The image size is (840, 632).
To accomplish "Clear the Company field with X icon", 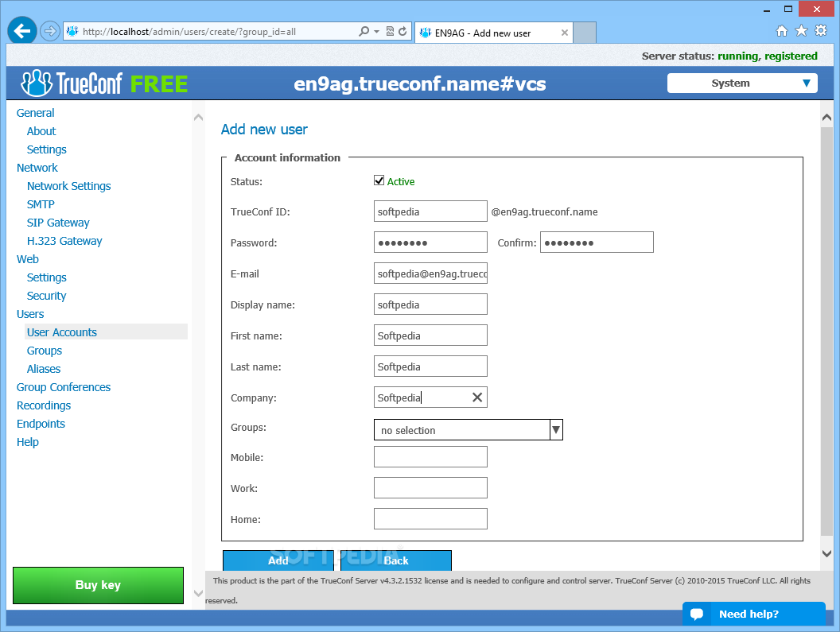I will pyautogui.click(x=476, y=397).
